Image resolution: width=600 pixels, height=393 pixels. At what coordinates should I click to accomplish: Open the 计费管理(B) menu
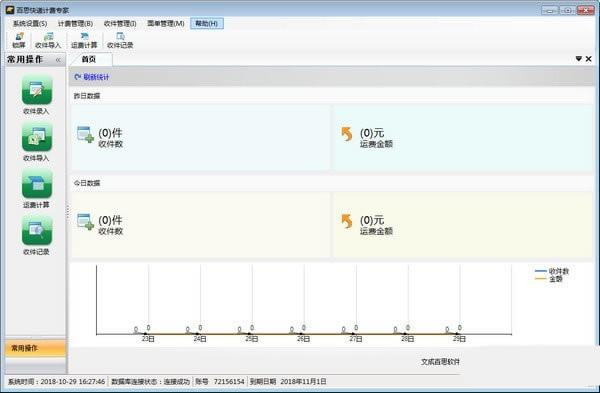click(x=75, y=24)
